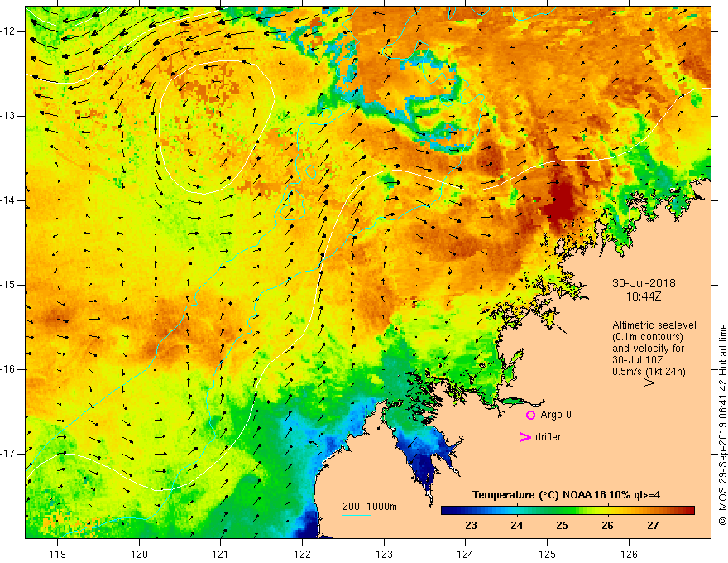Click the 26 tick on temperature scale
This screenshot has width=728, height=563.
(607, 526)
